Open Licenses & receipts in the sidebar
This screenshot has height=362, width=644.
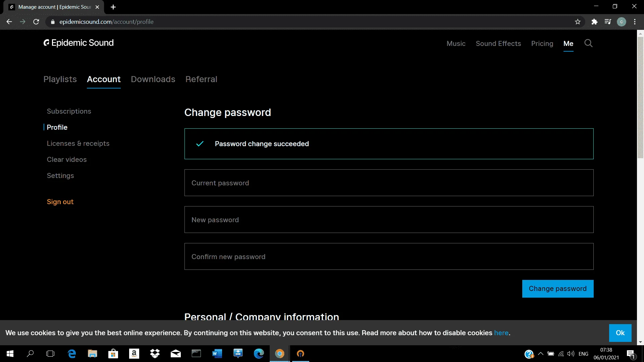tap(78, 143)
